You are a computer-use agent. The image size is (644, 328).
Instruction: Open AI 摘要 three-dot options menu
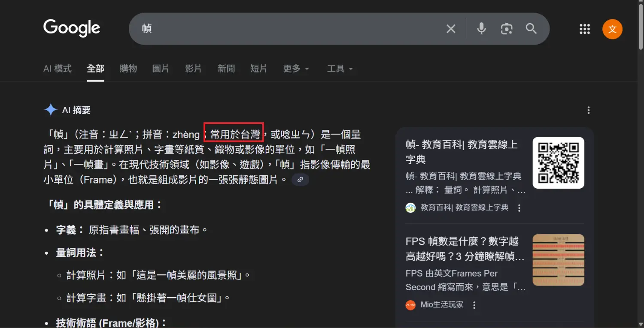[x=589, y=110]
